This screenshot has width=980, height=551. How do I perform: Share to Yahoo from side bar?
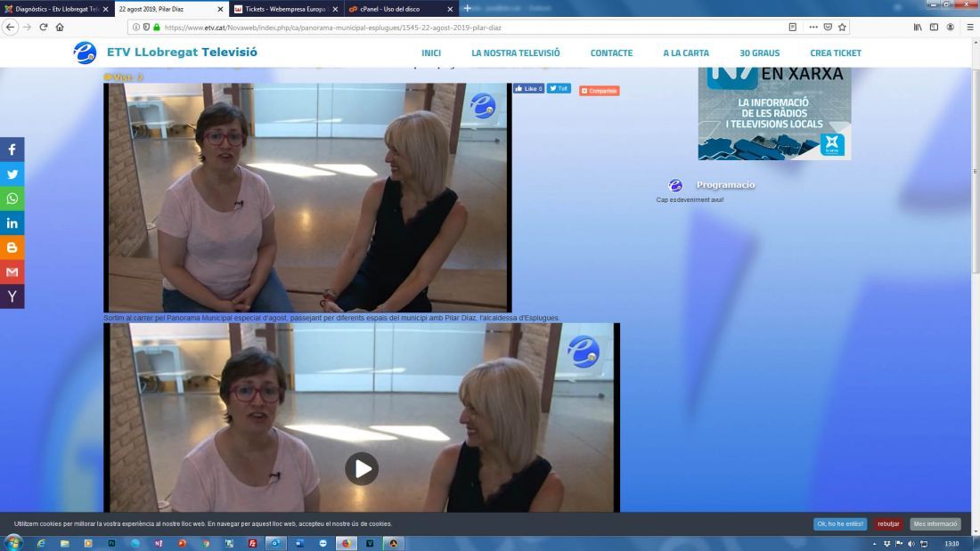[x=12, y=296]
